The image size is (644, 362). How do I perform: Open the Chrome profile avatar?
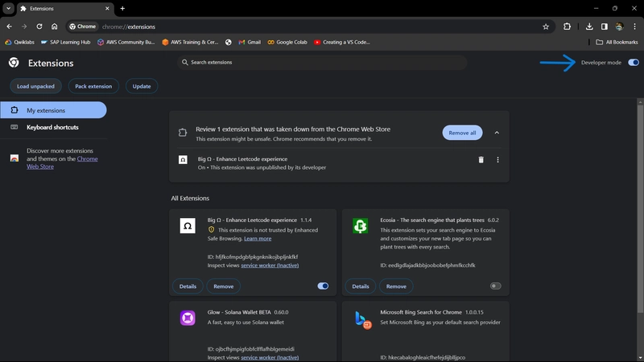(619, 27)
